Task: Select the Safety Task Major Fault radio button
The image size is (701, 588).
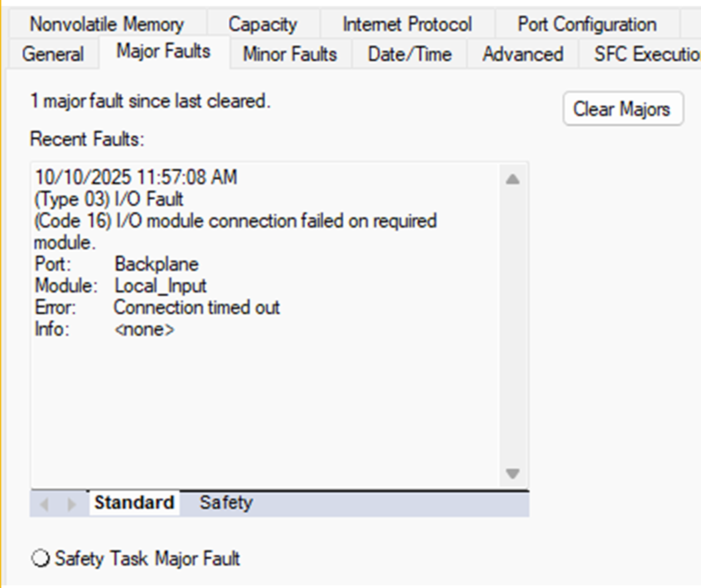Action: (x=39, y=559)
